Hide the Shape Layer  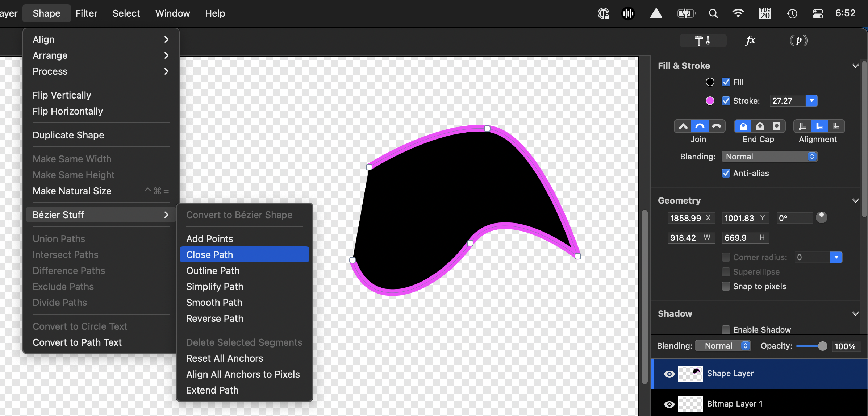point(669,374)
